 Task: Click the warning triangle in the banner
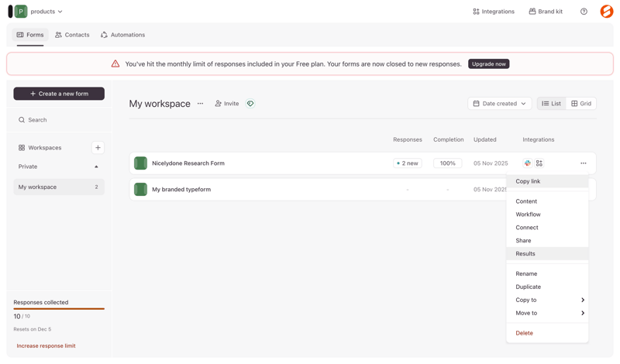tap(115, 64)
